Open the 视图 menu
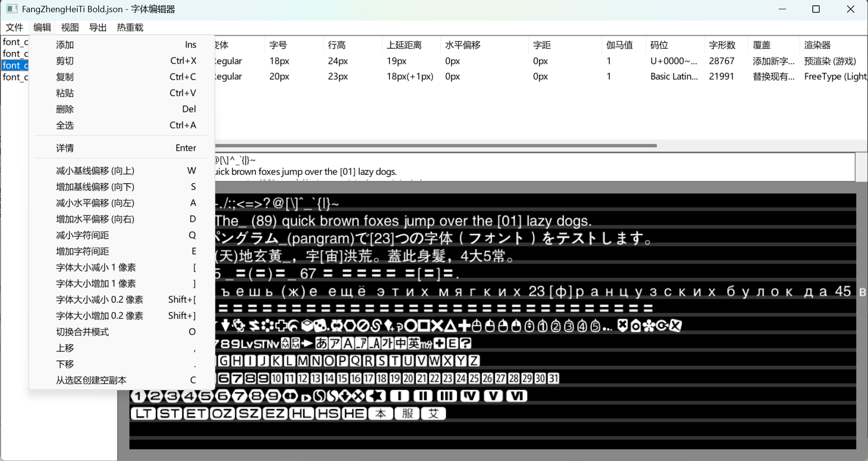868x461 pixels. [x=70, y=27]
